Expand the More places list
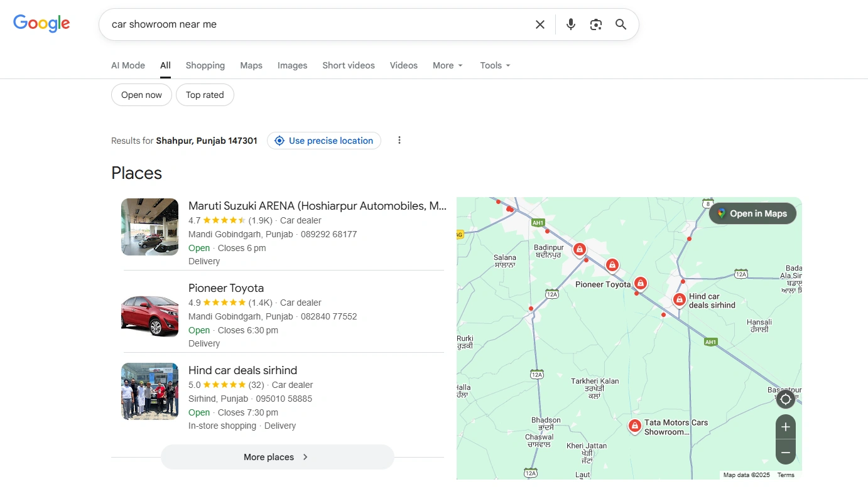Viewport: 868px width, 494px height. [277, 457]
